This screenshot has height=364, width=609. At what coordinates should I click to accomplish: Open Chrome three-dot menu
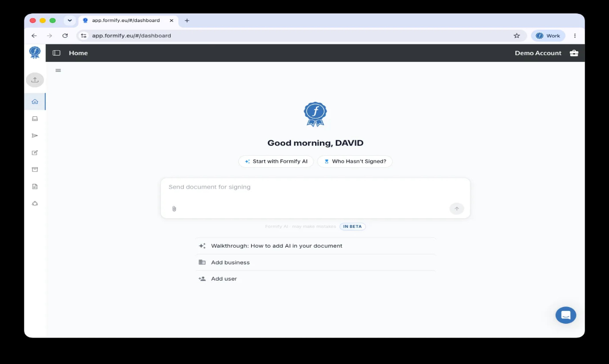pyautogui.click(x=575, y=35)
